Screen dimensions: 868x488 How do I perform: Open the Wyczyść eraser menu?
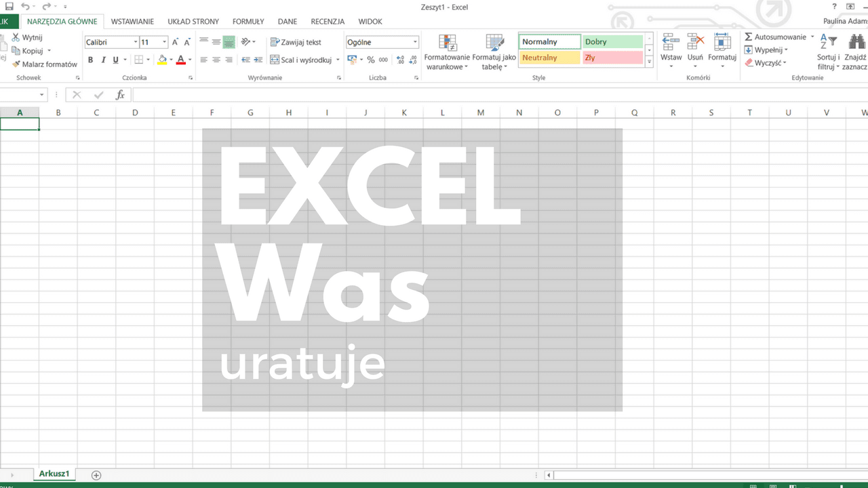coord(766,63)
